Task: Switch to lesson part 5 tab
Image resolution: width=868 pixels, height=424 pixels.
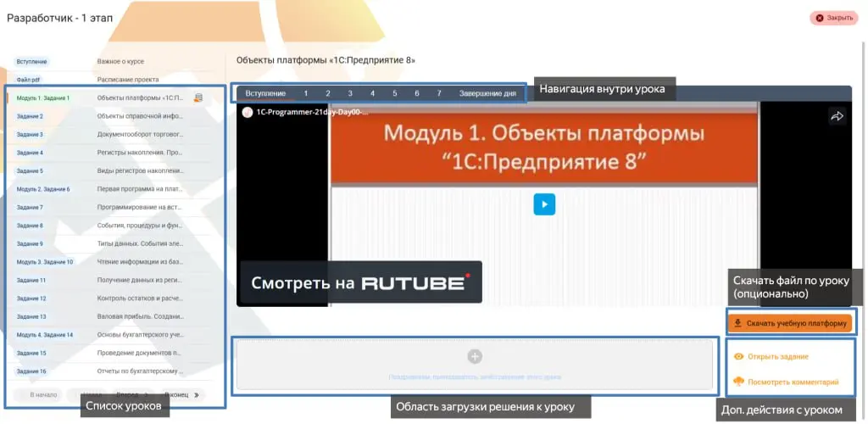Action: pos(395,93)
